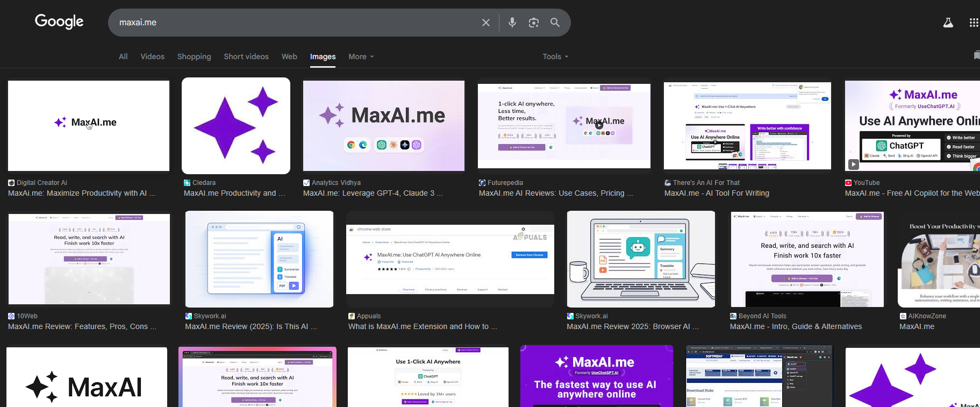The height and width of the screenshot is (407, 980).
Task: Open the Google apps grid icon
Action: coord(974,23)
